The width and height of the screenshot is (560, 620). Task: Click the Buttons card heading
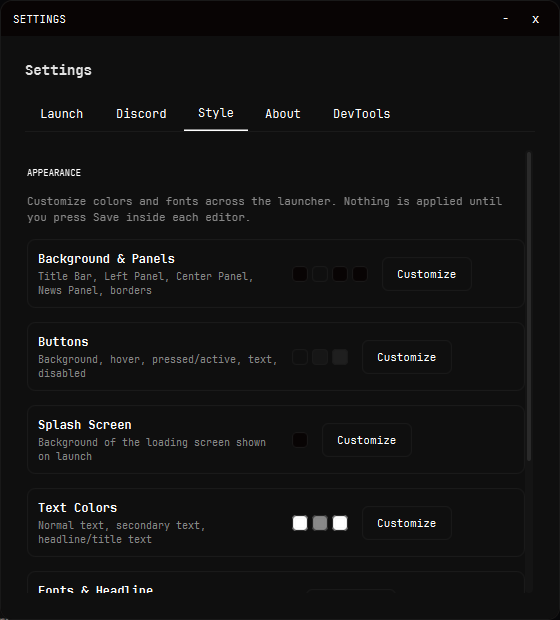point(63,342)
